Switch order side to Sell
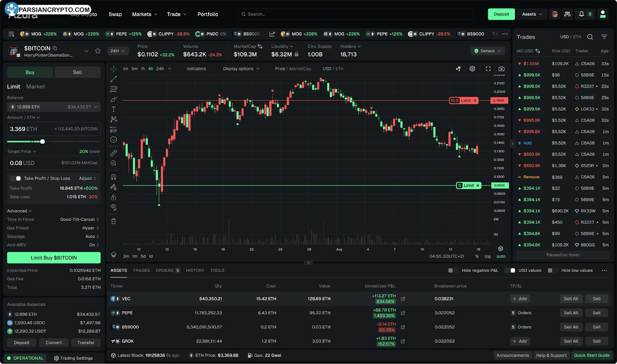 coord(78,72)
